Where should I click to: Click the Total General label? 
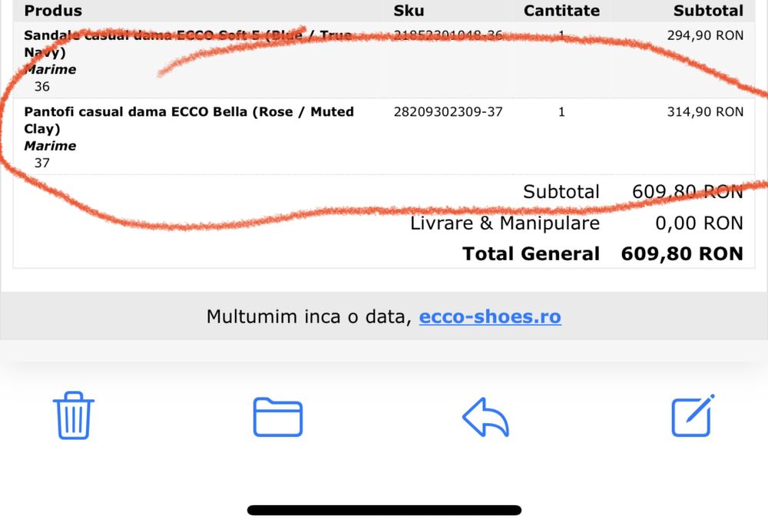[531, 254]
